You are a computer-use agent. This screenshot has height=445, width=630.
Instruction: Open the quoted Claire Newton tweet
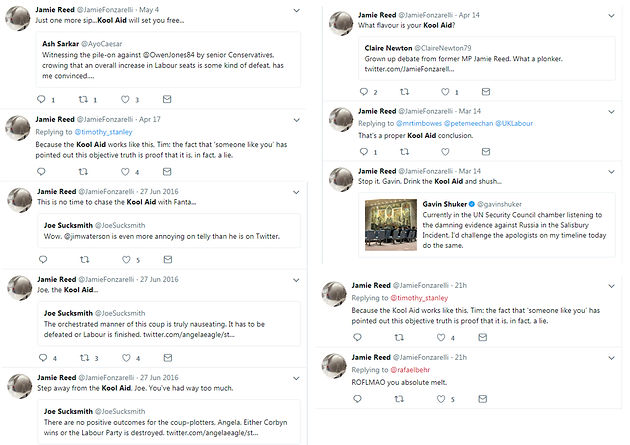tap(487, 59)
